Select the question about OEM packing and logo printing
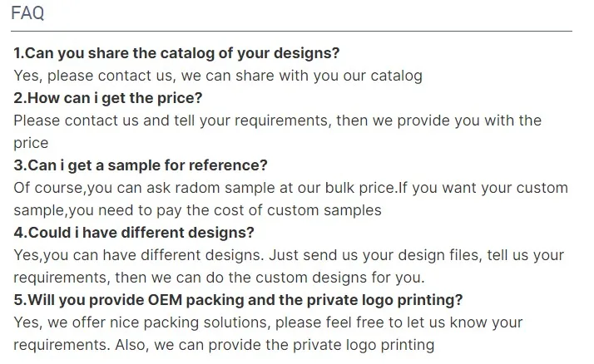Image resolution: width=594 pixels, height=364 pixels. pyautogui.click(x=238, y=300)
